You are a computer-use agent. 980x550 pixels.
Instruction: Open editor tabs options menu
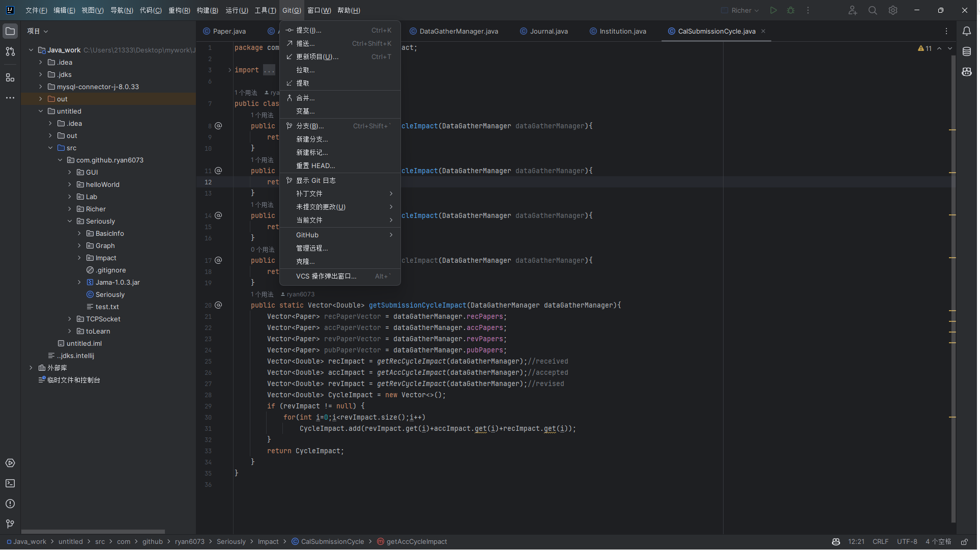pos(946,31)
